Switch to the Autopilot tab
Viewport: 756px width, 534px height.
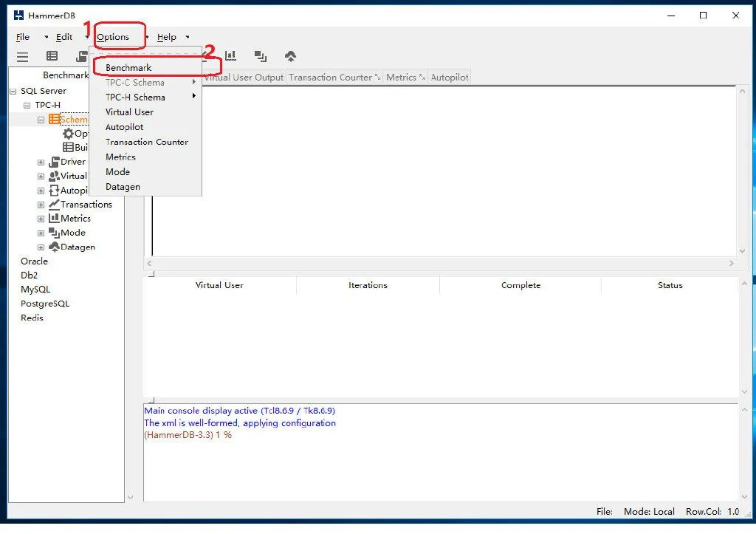(450, 78)
